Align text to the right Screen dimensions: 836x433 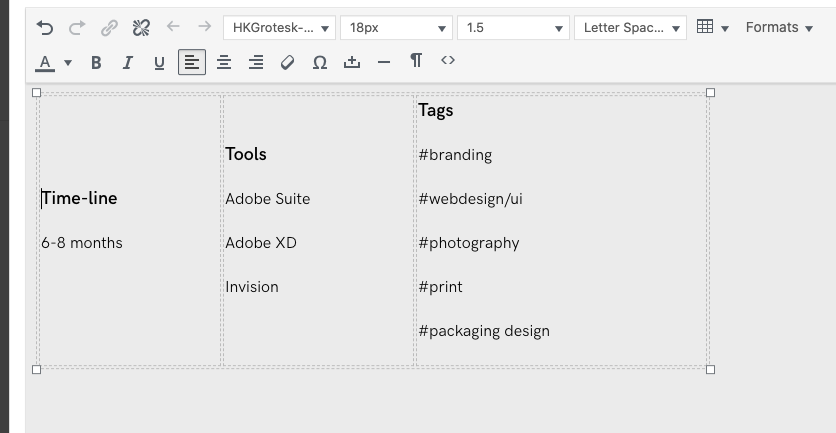256,62
